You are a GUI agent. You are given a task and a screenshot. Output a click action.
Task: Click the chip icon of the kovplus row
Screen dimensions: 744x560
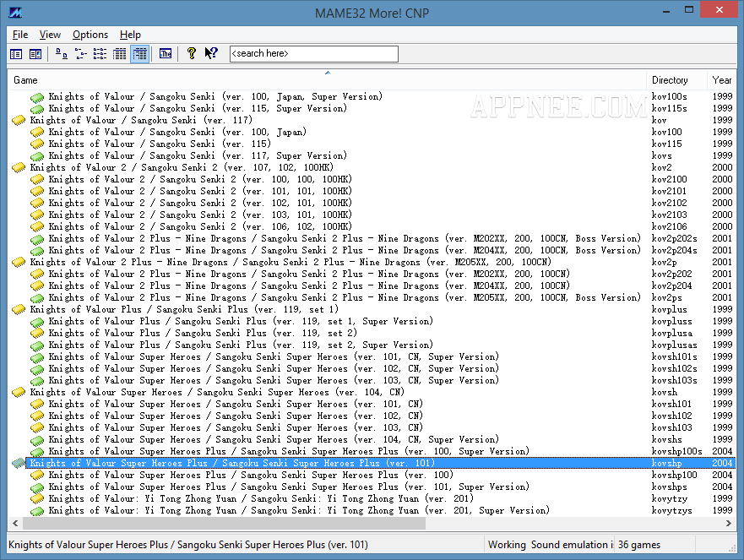[x=19, y=309]
